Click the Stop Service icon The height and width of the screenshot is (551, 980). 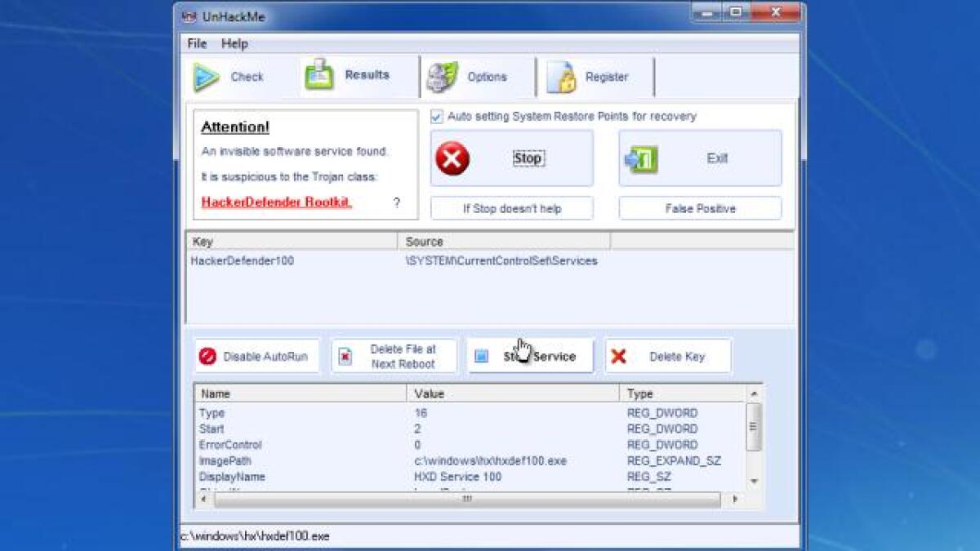click(482, 355)
